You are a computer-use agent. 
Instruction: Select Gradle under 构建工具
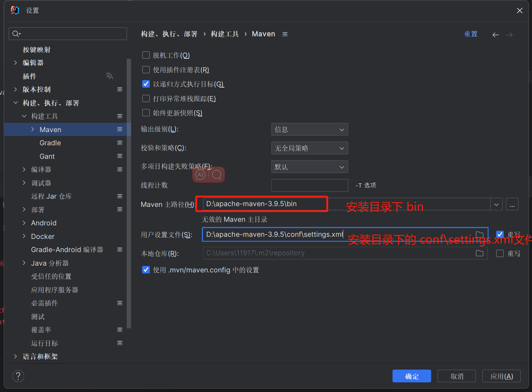click(50, 143)
